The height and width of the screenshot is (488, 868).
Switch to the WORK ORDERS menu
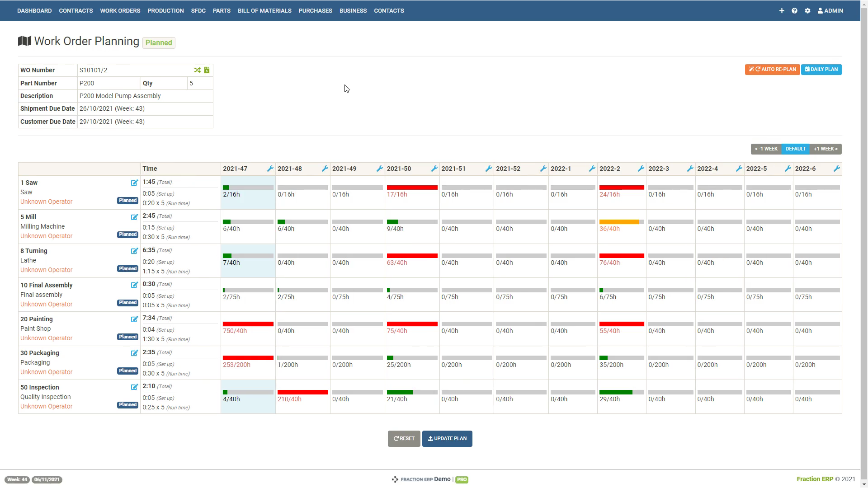(120, 10)
